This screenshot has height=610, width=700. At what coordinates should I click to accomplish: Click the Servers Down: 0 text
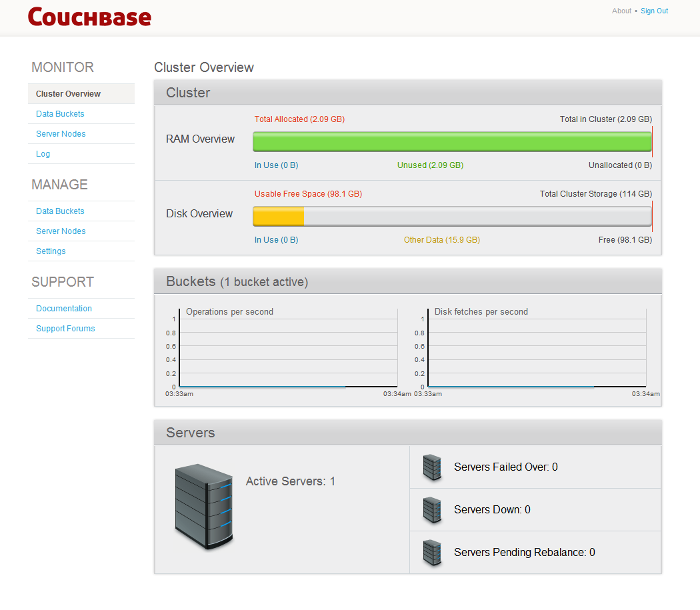click(492, 510)
